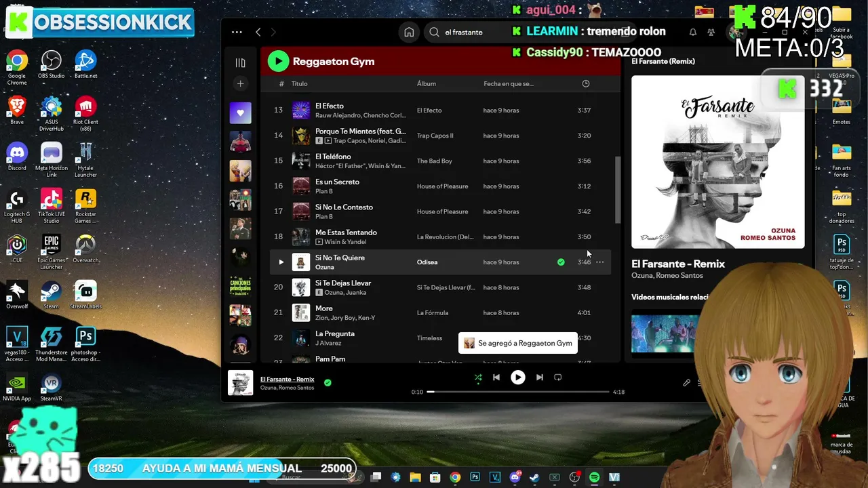The image size is (868, 488).
Task: Open the lyrics microphone icon in player
Action: (686, 383)
